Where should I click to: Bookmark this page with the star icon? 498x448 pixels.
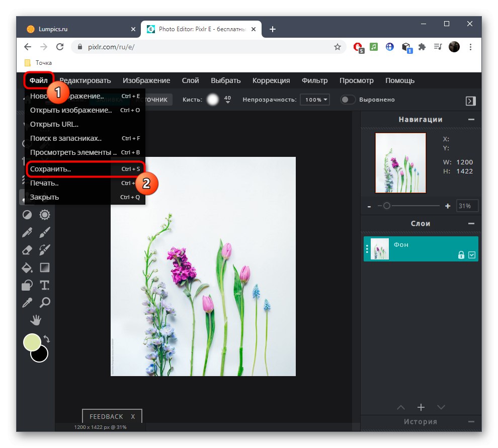[x=338, y=47]
